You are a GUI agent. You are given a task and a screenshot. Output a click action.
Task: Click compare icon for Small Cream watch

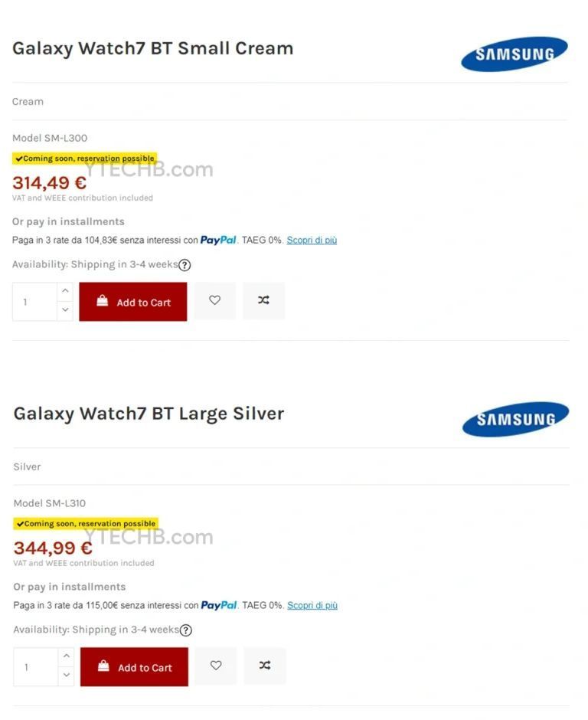(263, 301)
